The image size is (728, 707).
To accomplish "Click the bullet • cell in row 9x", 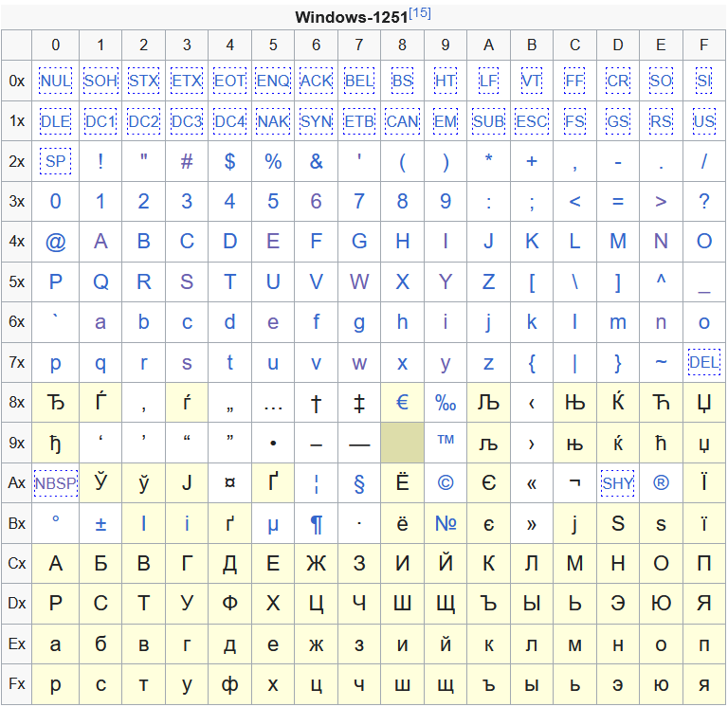I will (273, 443).
